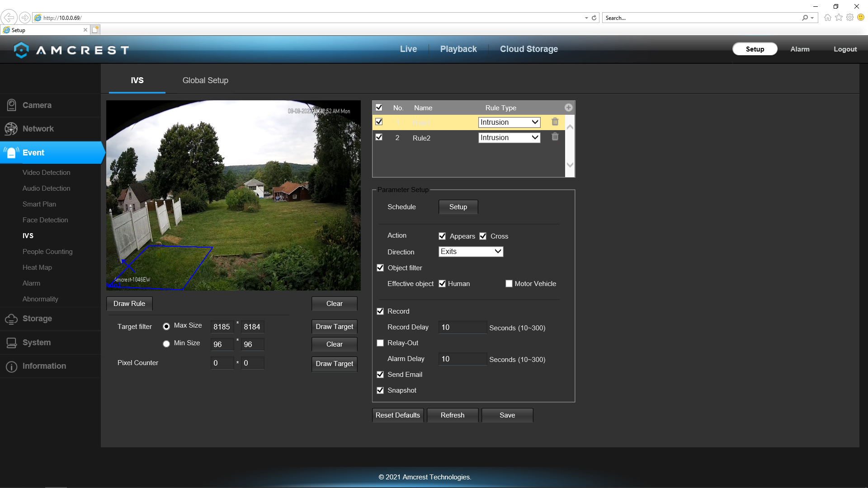This screenshot has height=488, width=868.
Task: Open the System monitor icon
Action: (11, 343)
